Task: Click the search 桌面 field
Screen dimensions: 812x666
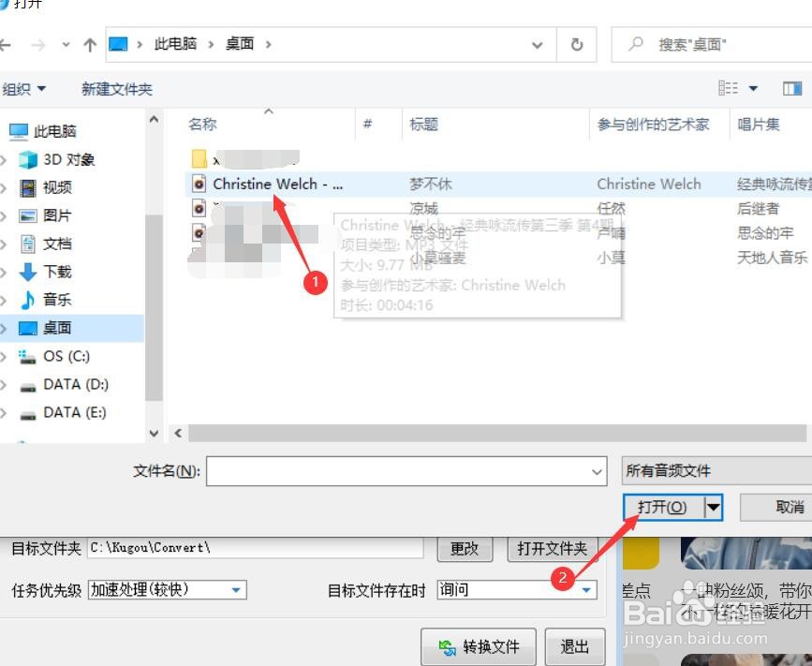Action: tap(713, 45)
